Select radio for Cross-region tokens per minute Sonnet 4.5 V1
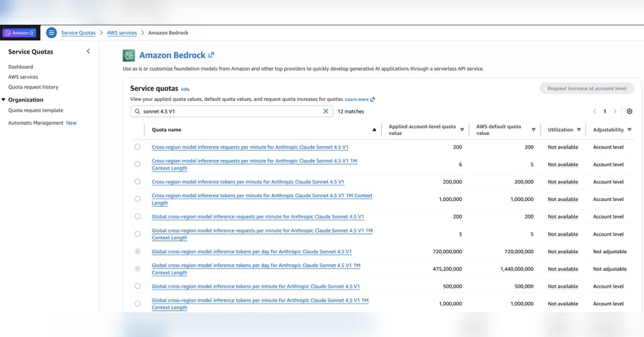The image size is (644, 337). 137,181
